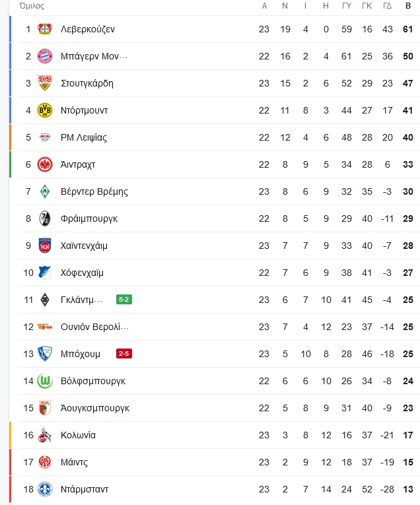Click the ΓΔ goal difference column header
The height and width of the screenshot is (505, 420).
tap(387, 6)
